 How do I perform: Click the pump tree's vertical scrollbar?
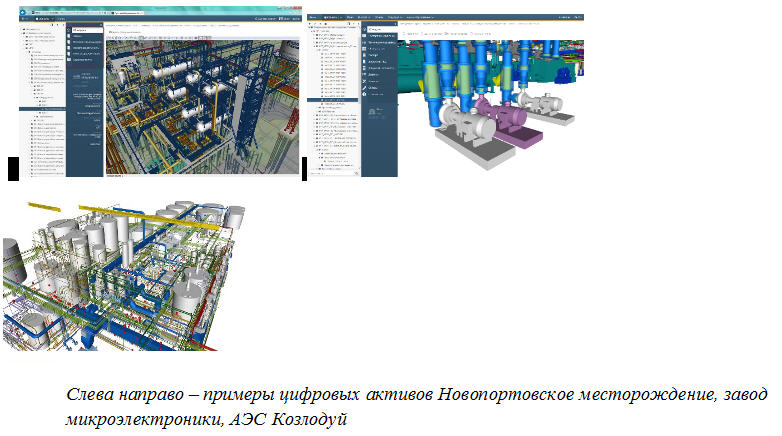pos(357,100)
